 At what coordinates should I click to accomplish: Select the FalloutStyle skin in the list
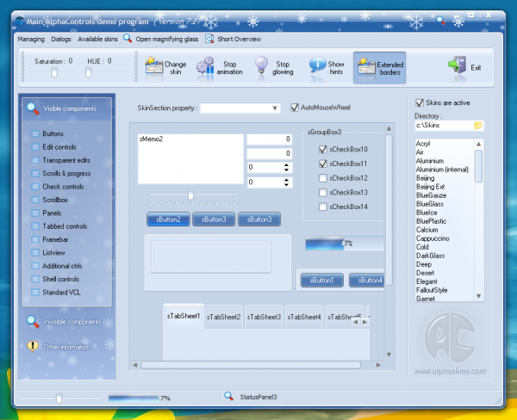tap(432, 290)
